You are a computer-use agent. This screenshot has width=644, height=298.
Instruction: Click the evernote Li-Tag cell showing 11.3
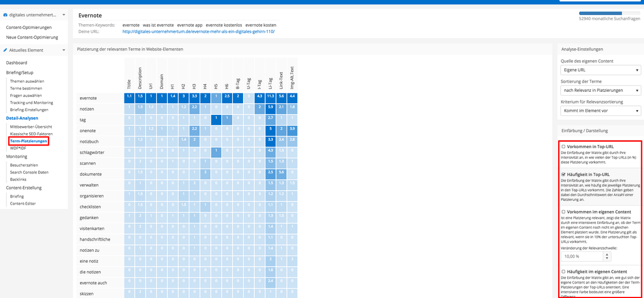(272, 96)
